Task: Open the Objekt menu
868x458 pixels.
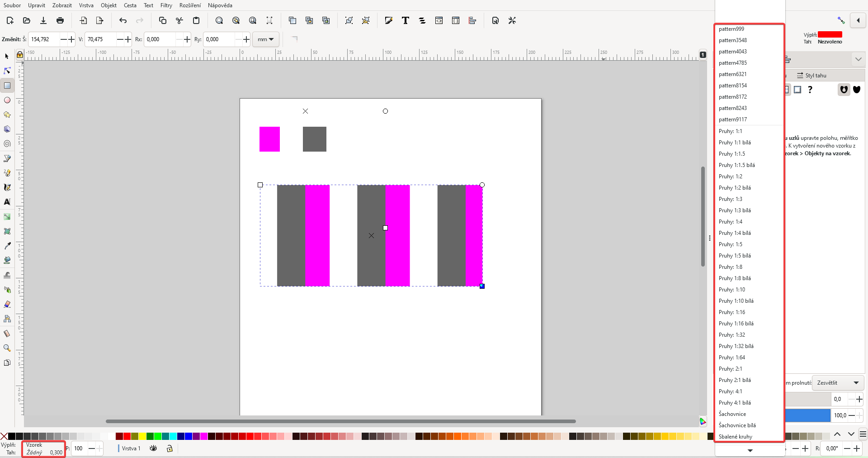Action: click(108, 5)
